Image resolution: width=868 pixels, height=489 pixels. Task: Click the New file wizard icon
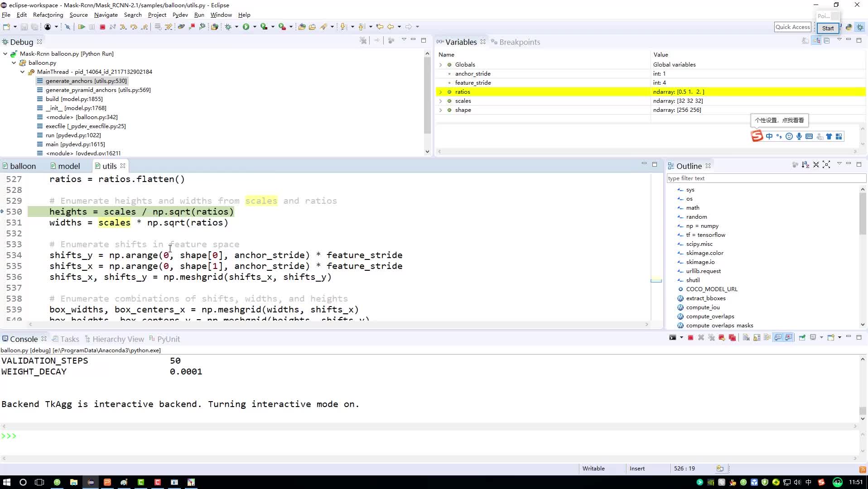7,27
